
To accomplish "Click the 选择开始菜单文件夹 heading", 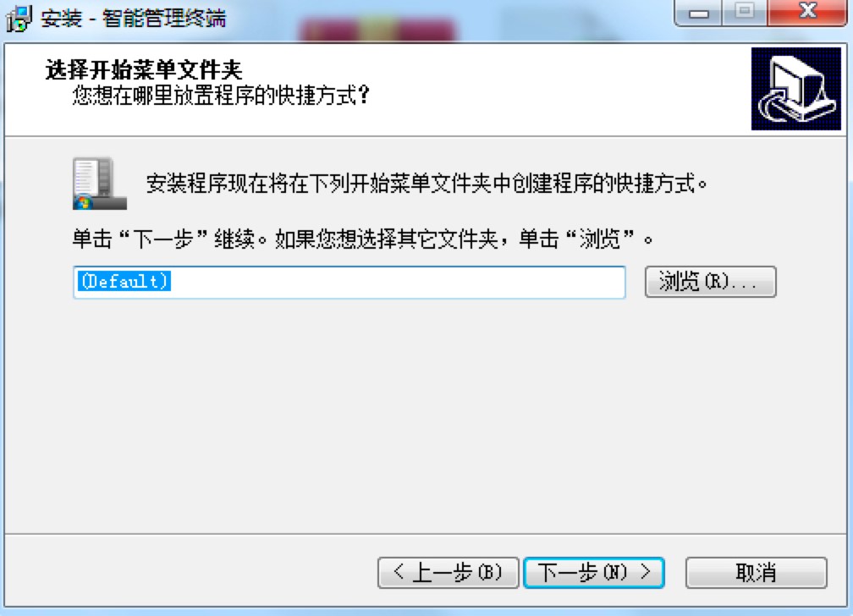I will (144, 69).
